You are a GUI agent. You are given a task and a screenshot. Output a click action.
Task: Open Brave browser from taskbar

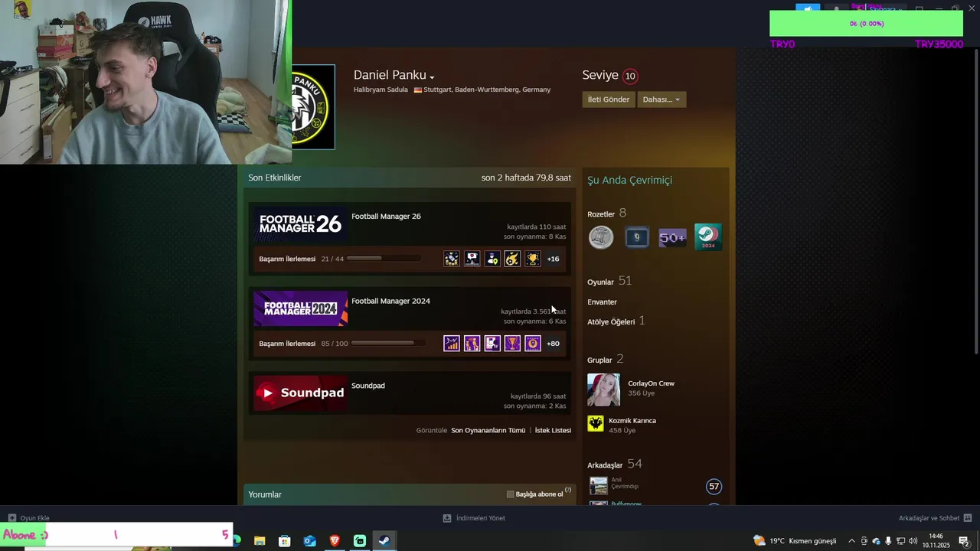coord(335,541)
